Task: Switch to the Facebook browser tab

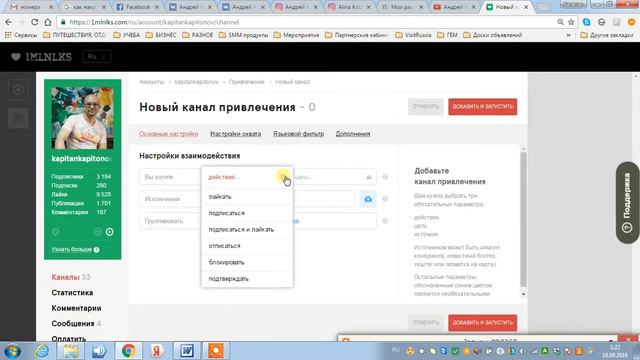Action: pyautogui.click(x=137, y=7)
